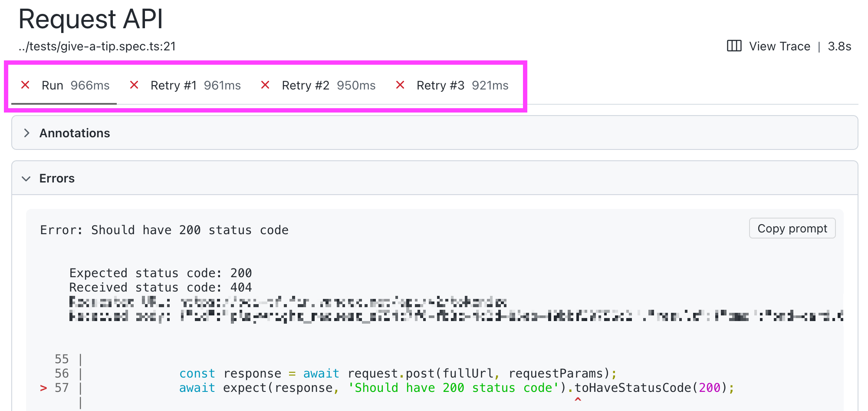The image size is (868, 411).
Task: Open the Retry #2 tab
Action: pos(328,86)
